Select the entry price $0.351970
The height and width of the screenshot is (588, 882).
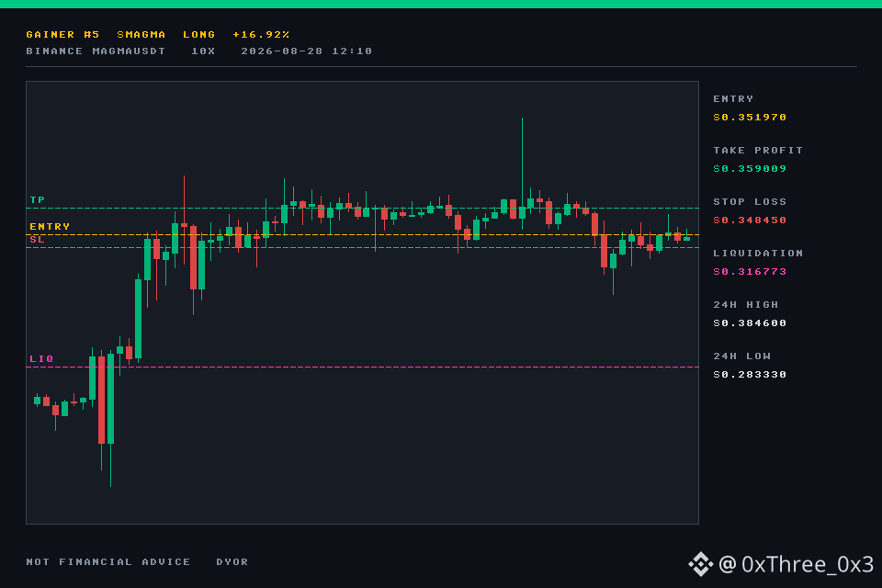(x=750, y=117)
